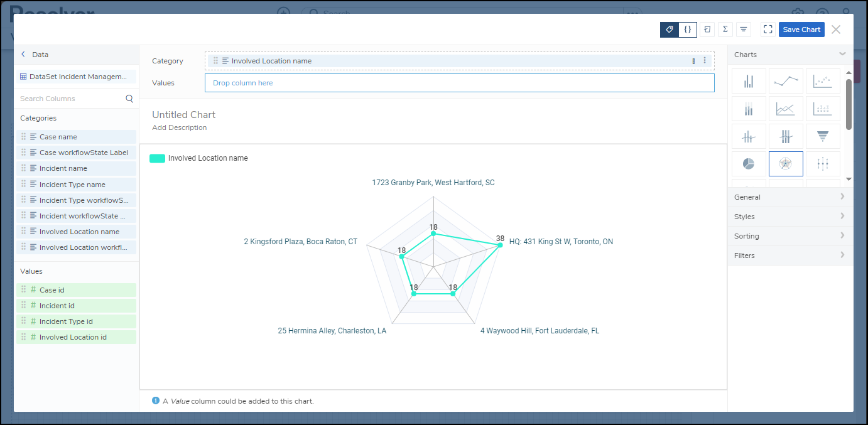This screenshot has width=868, height=425.
Task: Select the Case workflowState Label column
Action: tap(76, 153)
